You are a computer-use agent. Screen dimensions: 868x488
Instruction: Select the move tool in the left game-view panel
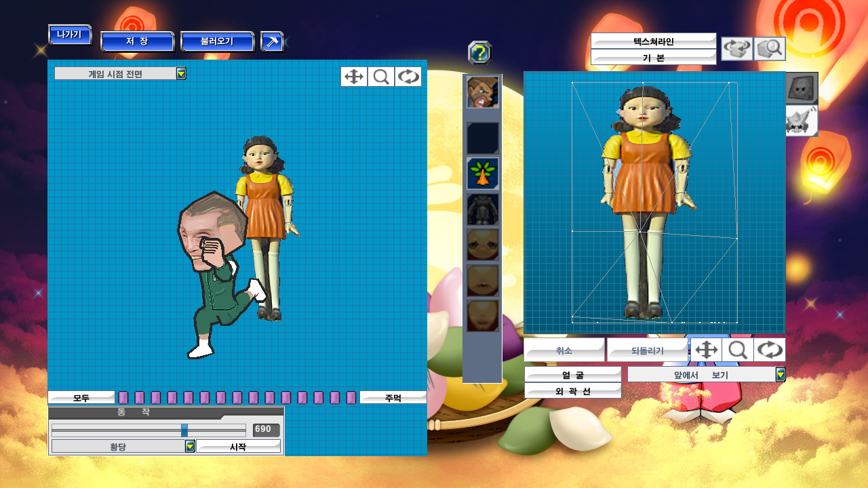tap(354, 77)
